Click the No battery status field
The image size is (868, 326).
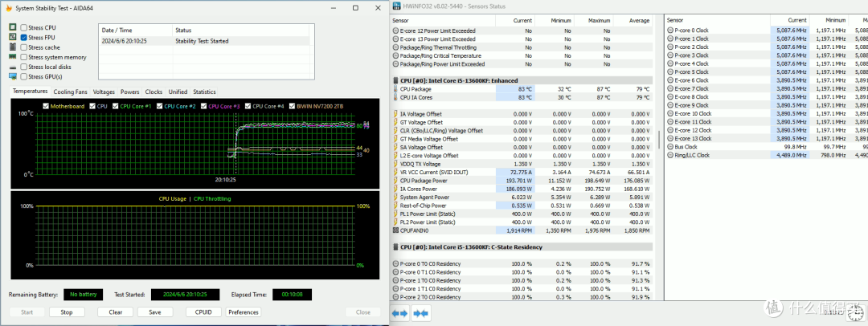tap(83, 295)
